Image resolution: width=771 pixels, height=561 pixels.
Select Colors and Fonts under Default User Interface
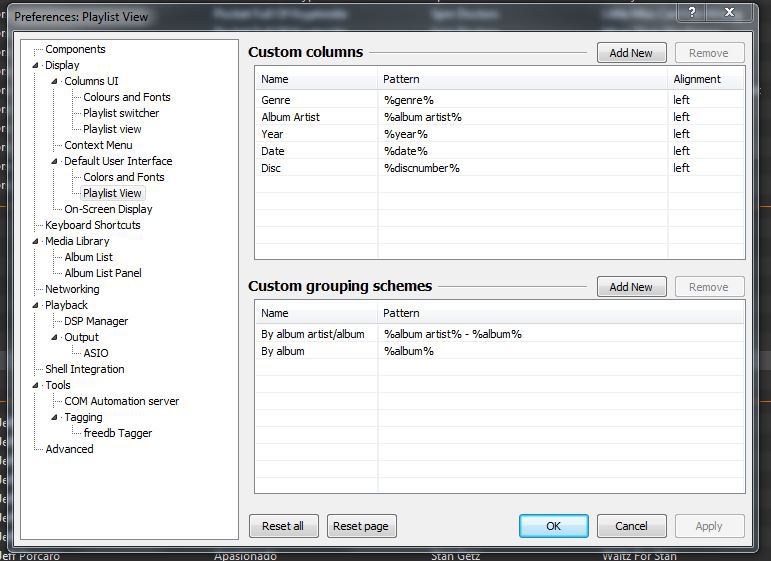click(123, 177)
